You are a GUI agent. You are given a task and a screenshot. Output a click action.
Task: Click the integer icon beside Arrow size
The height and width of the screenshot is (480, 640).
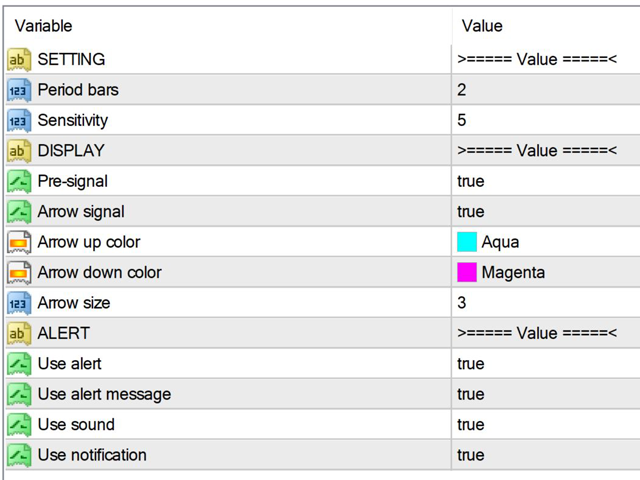tap(19, 303)
